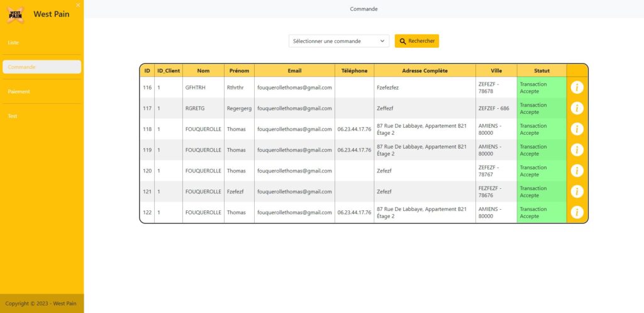Screen dimensions: 644x313
Task: Click city FEZFEZF - 78676
Action: coord(490,191)
